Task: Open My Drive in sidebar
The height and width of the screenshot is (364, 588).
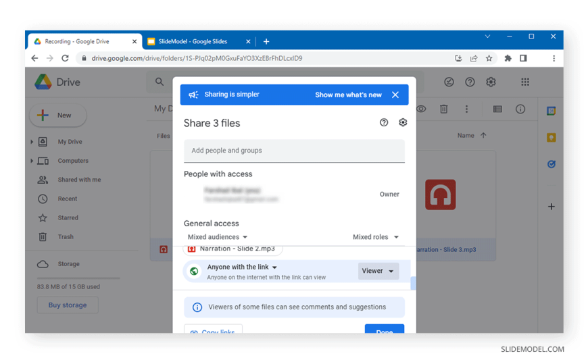Action: (x=70, y=142)
